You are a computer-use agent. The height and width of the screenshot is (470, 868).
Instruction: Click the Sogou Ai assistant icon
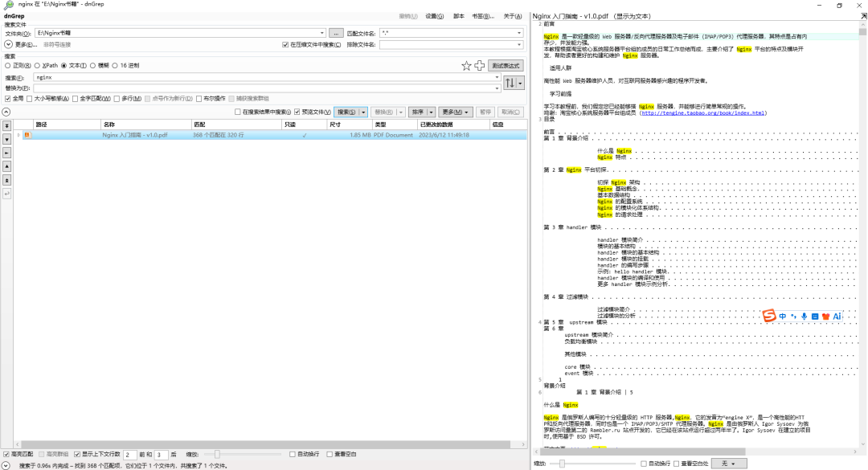[837, 316]
